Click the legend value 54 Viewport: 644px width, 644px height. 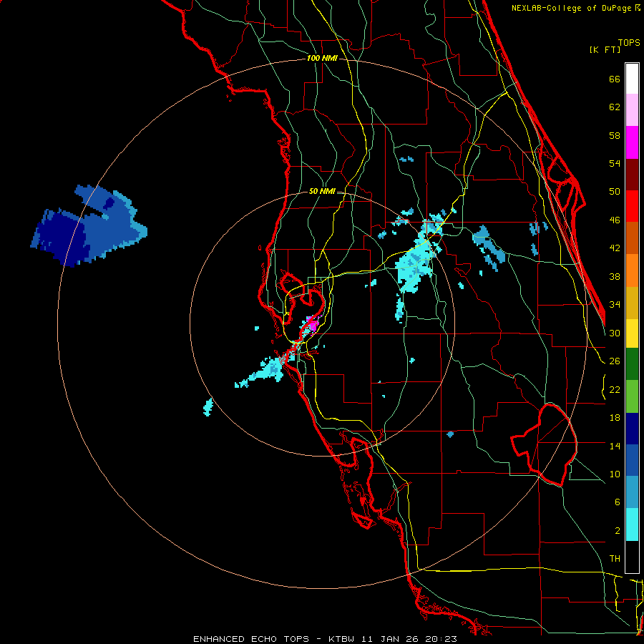615,163
